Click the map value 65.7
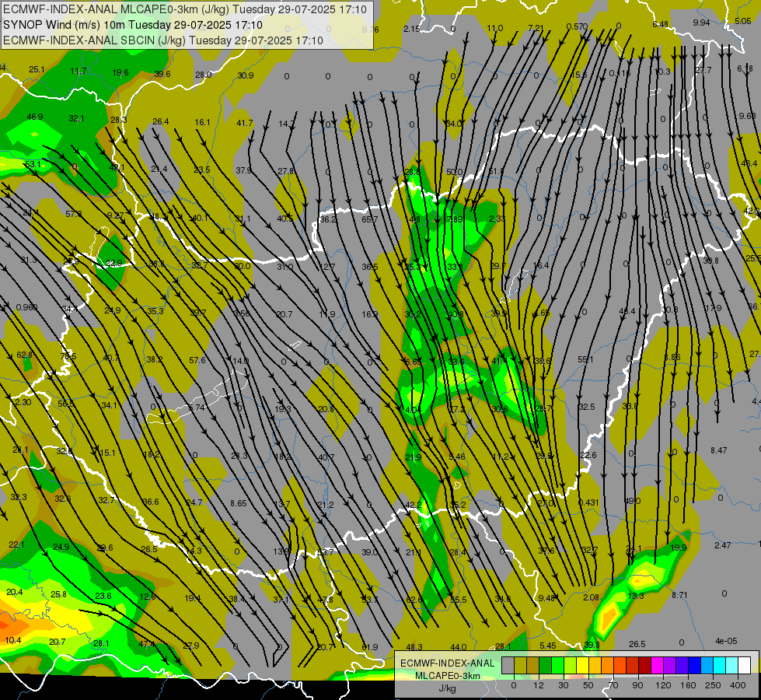Viewport: 761px width, 700px height. click(370, 219)
